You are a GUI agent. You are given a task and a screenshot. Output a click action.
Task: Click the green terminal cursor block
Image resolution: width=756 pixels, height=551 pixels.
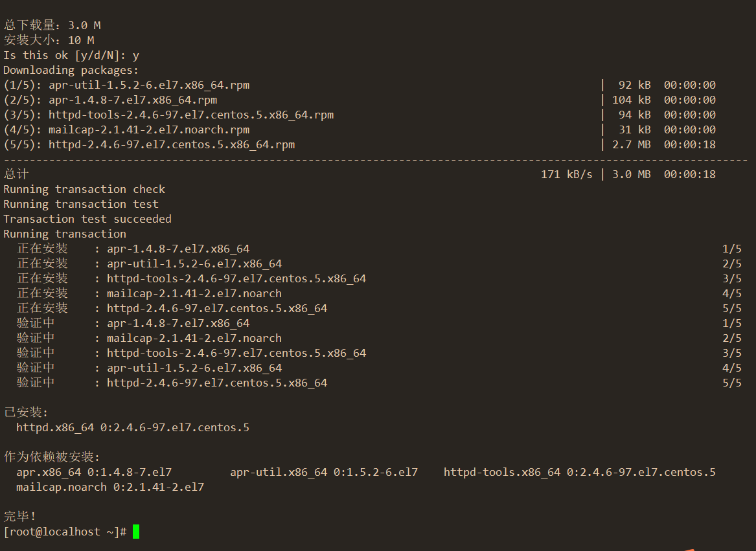[x=136, y=532]
